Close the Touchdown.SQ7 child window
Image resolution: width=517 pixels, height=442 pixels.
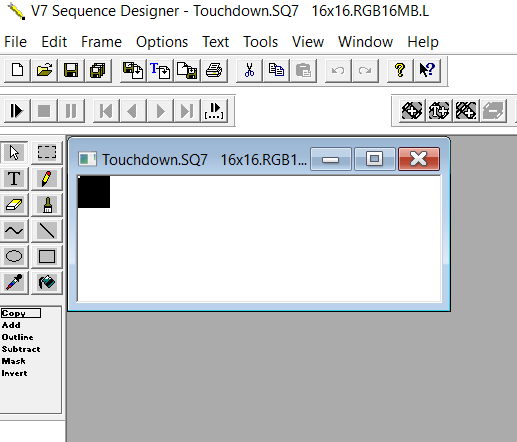pos(419,159)
